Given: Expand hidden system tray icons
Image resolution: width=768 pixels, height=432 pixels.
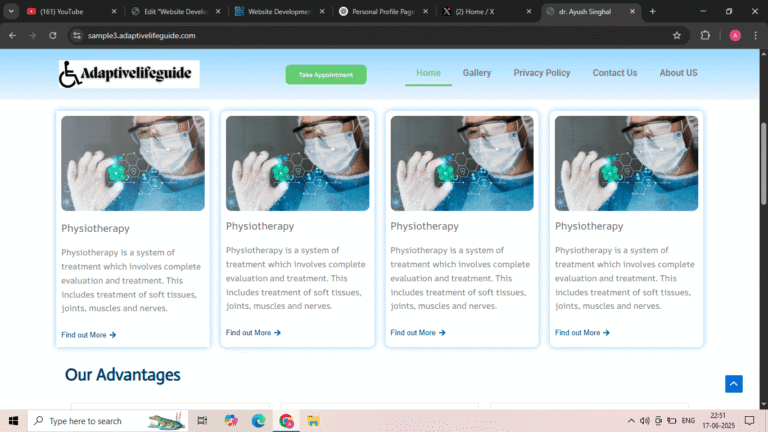Looking at the screenshot, I should click(x=630, y=421).
